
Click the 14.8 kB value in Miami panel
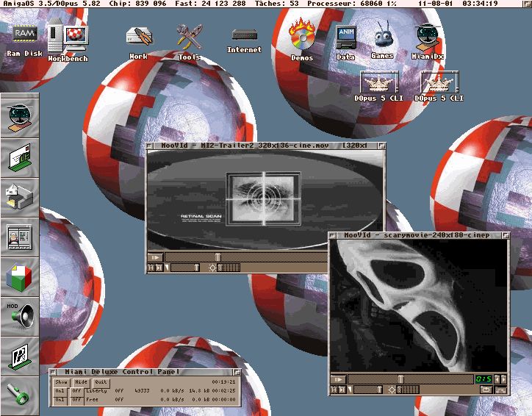[x=200, y=391]
